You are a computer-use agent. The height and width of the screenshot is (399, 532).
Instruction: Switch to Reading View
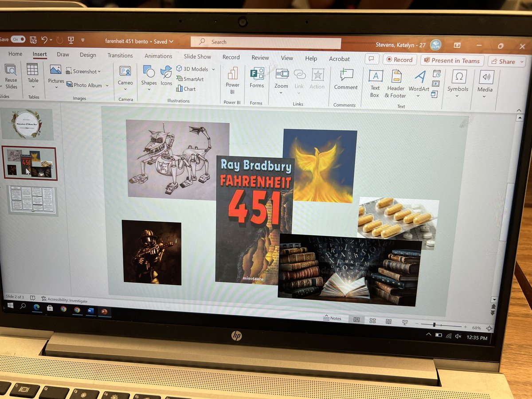(388, 321)
